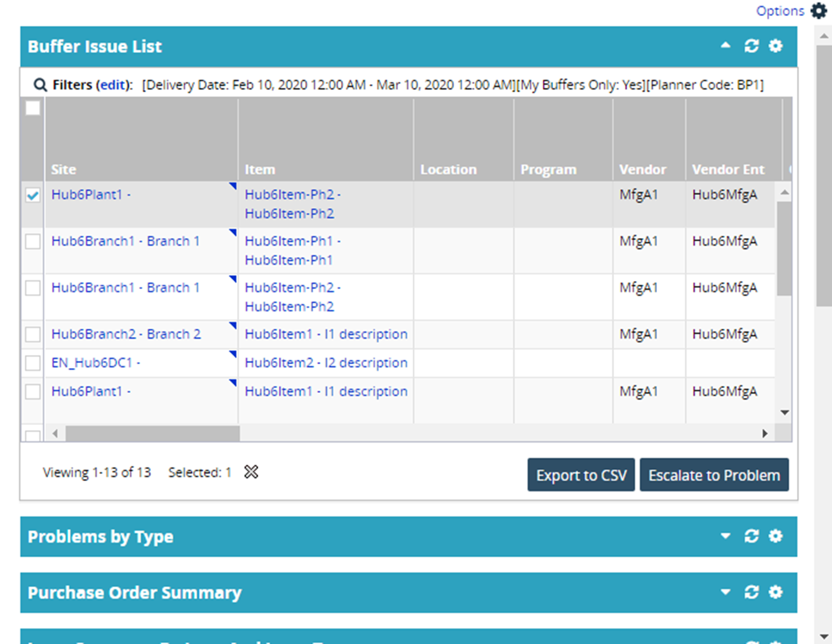Click the table scroll right arrow
Image resolution: width=832 pixels, height=644 pixels.
tap(765, 434)
